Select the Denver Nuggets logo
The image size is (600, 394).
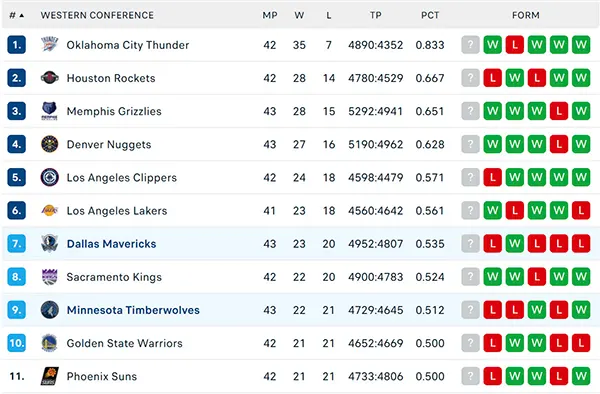50,144
